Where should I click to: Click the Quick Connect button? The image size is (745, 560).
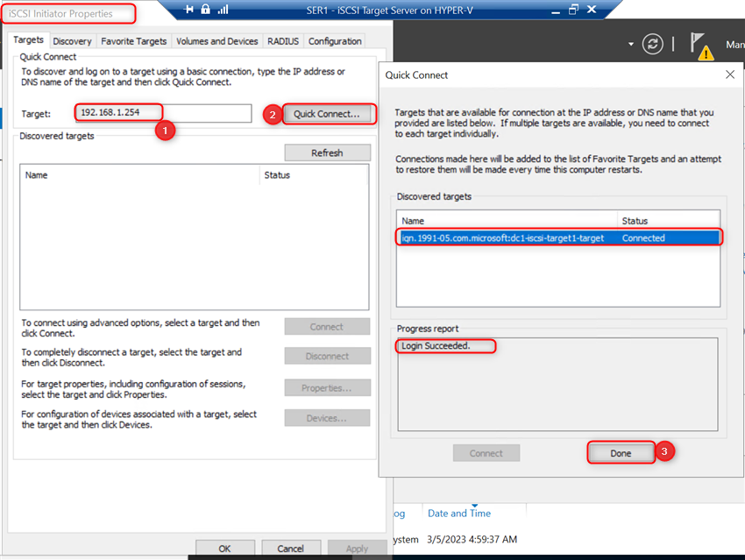tap(329, 113)
